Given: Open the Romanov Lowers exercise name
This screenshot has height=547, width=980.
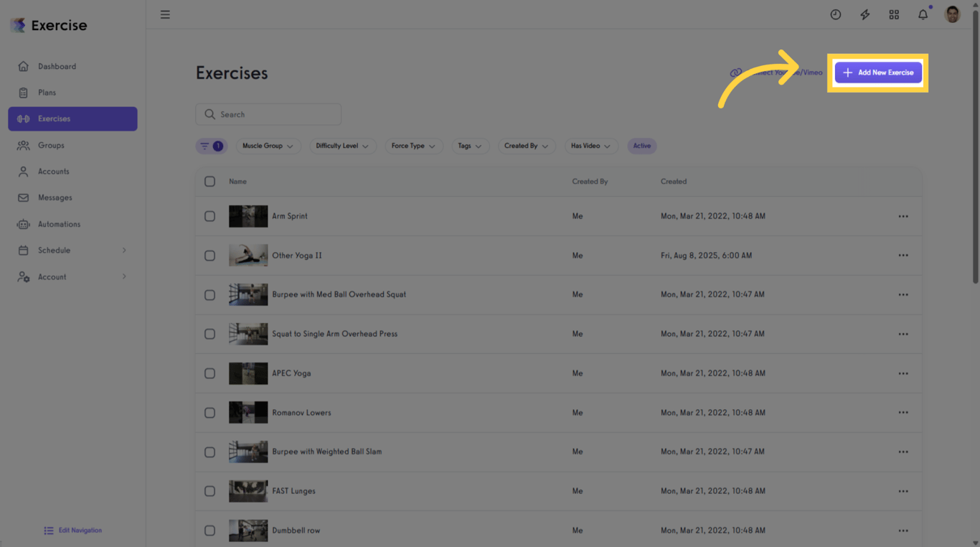Looking at the screenshot, I should point(301,413).
